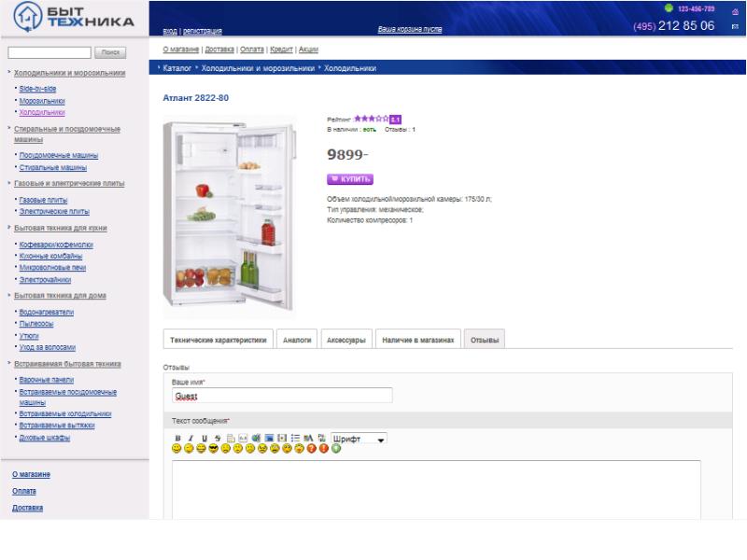The image size is (747, 560).
Task: Open Стиральные и посудомоечные машины category
Action: pyautogui.click(x=67, y=133)
